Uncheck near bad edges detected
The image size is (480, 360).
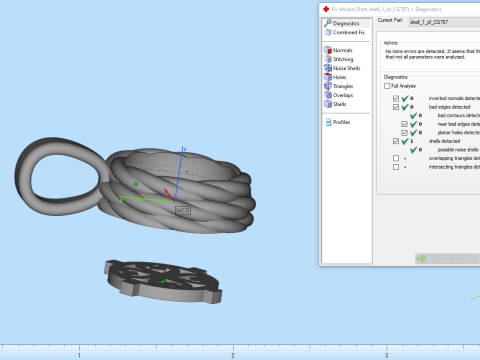point(404,124)
